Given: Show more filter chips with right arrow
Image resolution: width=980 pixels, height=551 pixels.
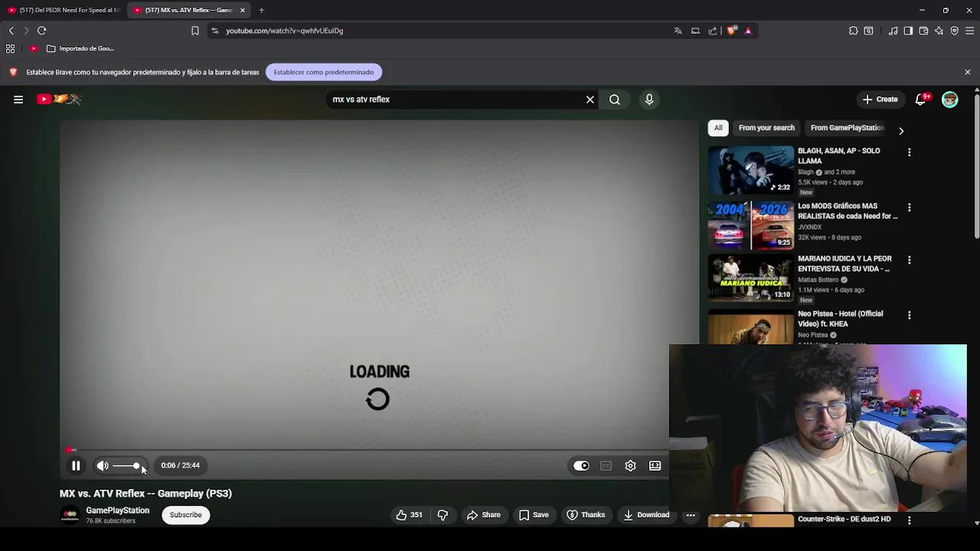Looking at the screenshot, I should tap(901, 131).
